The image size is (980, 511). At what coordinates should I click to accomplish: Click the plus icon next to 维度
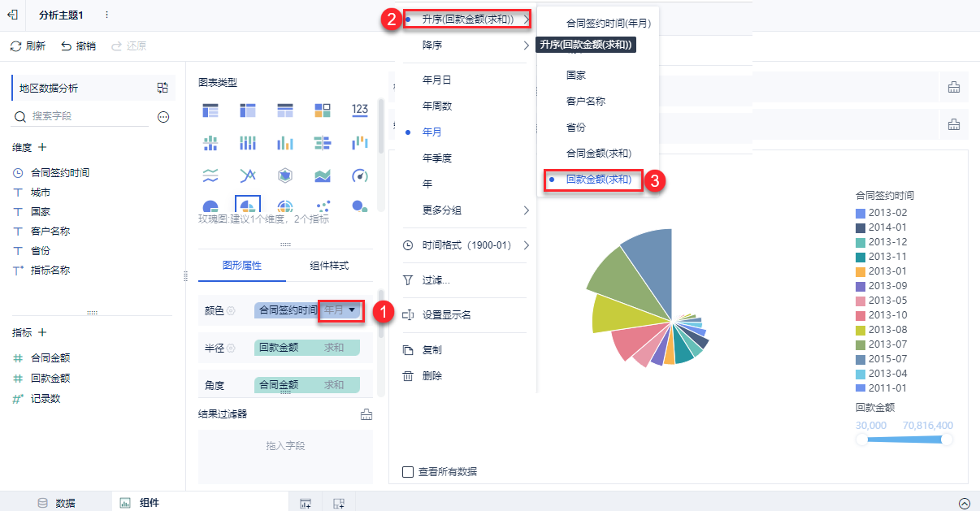pyautogui.click(x=42, y=147)
